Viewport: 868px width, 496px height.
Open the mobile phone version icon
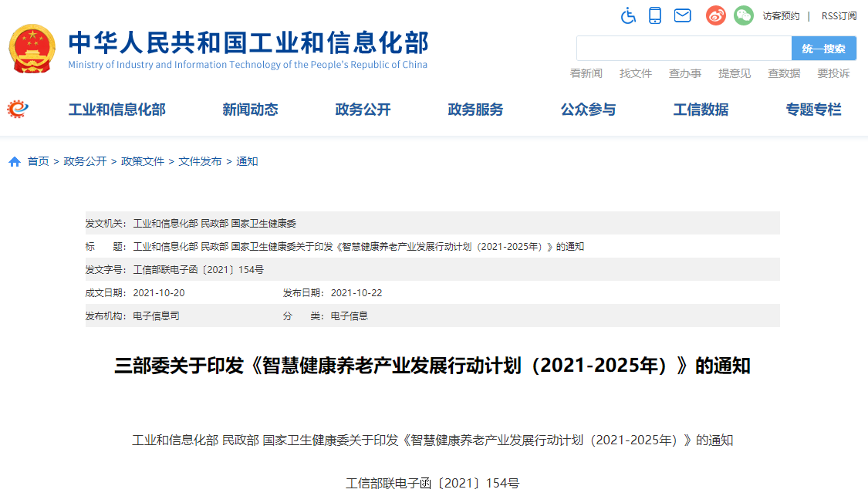point(655,15)
